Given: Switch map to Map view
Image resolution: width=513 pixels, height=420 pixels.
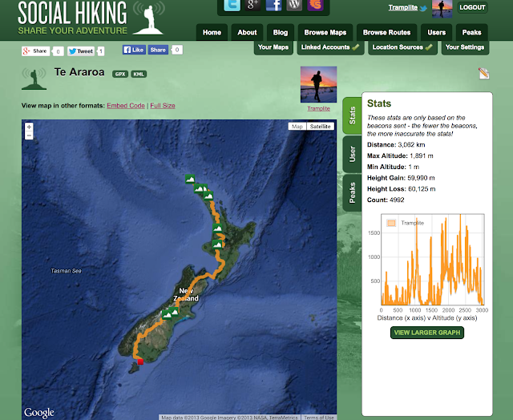Looking at the screenshot, I should point(297,127).
